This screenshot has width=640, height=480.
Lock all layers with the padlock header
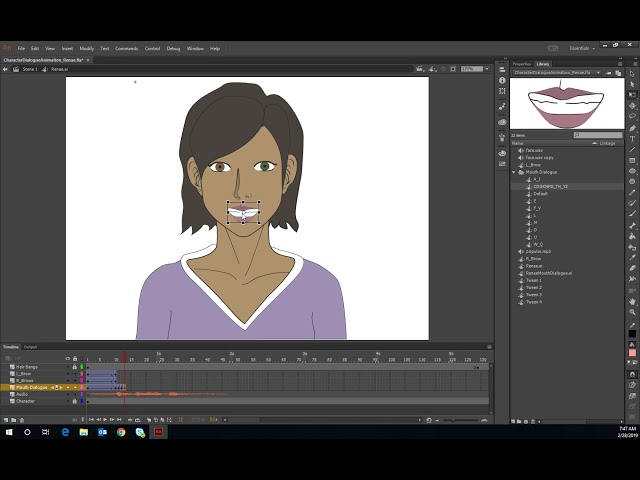[x=75, y=358]
